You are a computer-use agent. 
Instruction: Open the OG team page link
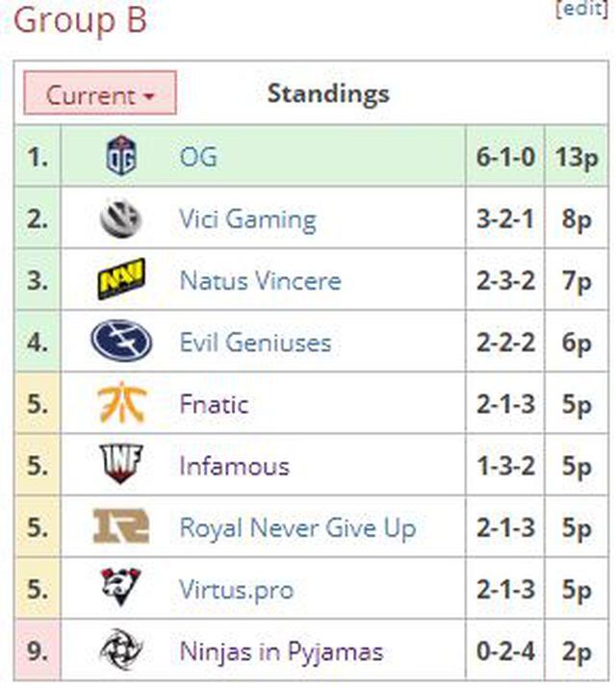pos(198,156)
